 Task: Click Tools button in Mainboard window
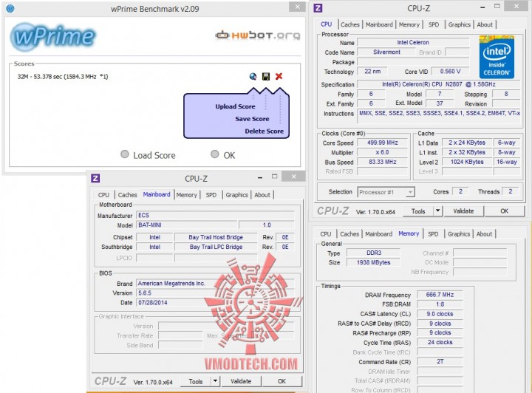coord(196,381)
